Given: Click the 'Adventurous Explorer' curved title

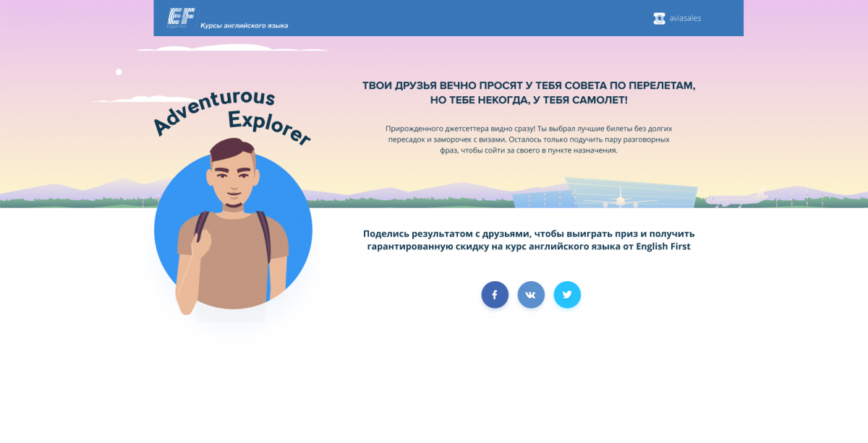Looking at the screenshot, I should (231, 116).
